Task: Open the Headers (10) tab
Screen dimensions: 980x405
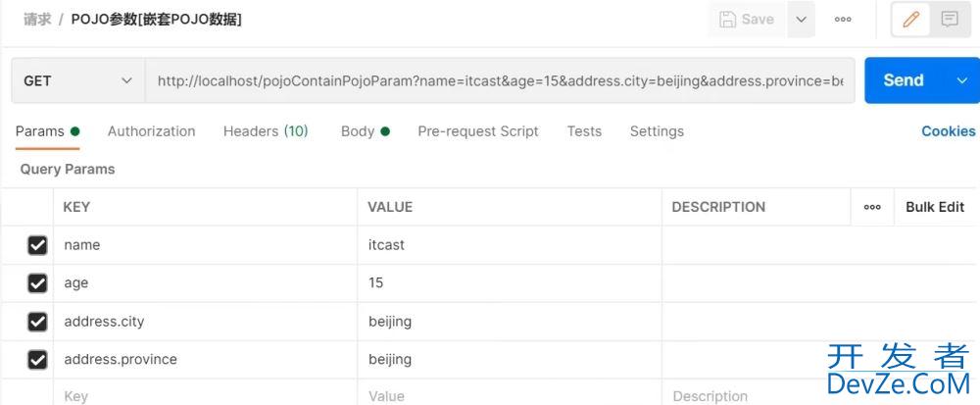Action: pyautogui.click(x=266, y=131)
